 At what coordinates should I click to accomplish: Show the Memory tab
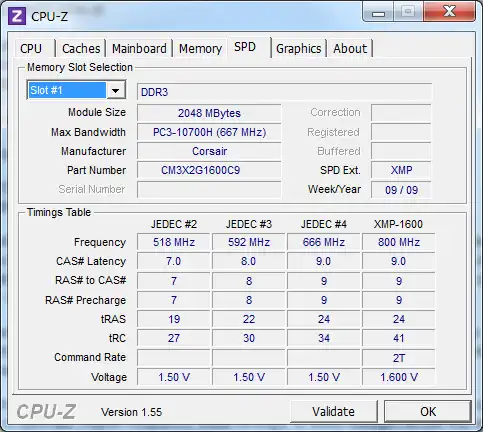(200, 49)
